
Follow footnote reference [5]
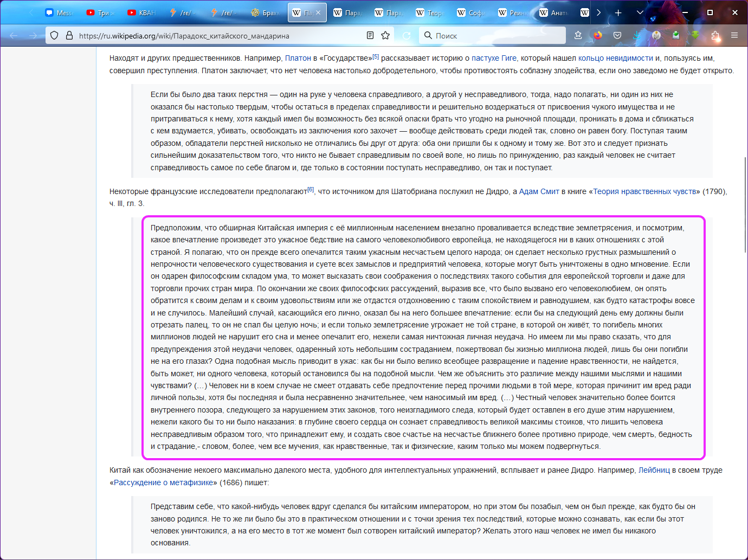pos(376,56)
